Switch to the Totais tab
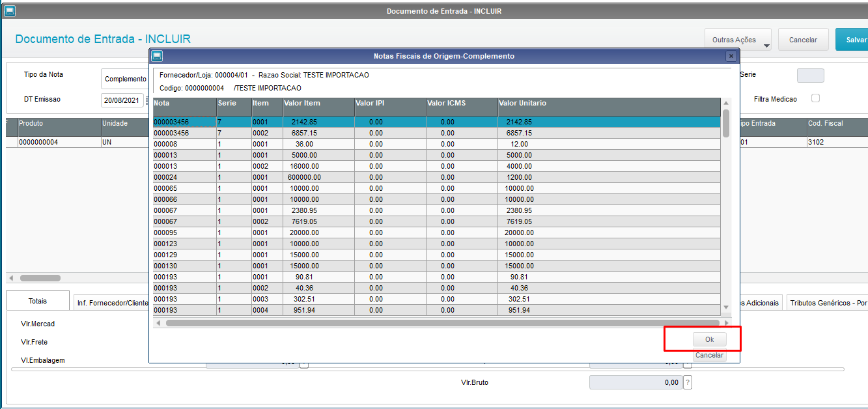The height and width of the screenshot is (409, 868). coord(38,302)
